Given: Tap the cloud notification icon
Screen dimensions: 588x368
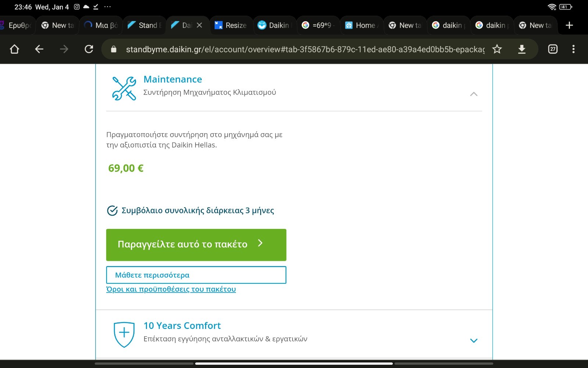Looking at the screenshot, I should [x=86, y=7].
